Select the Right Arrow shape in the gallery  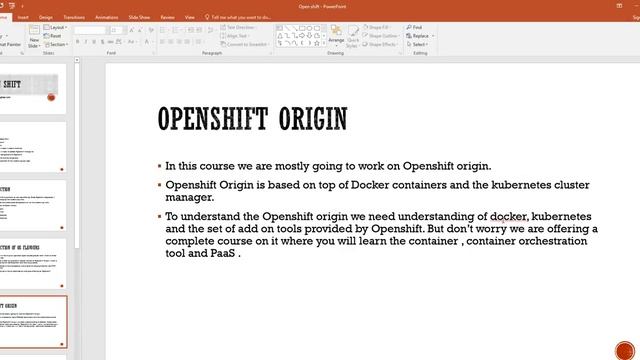coord(302,36)
